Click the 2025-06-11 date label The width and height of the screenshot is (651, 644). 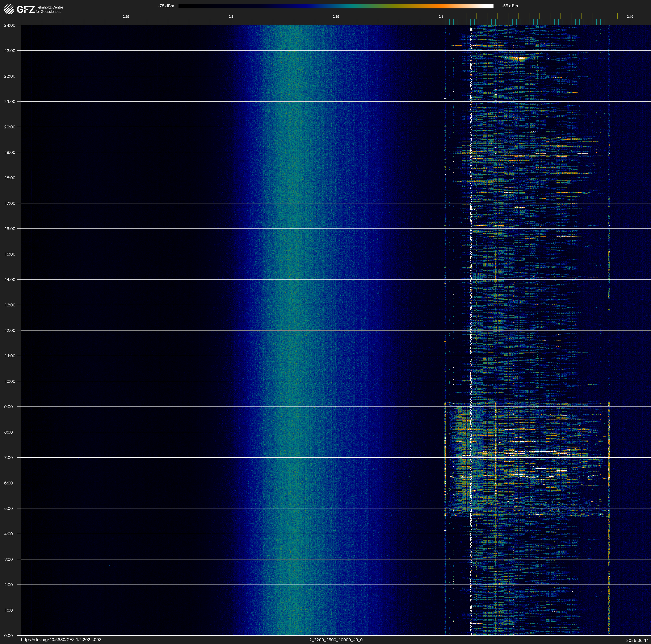(637, 640)
